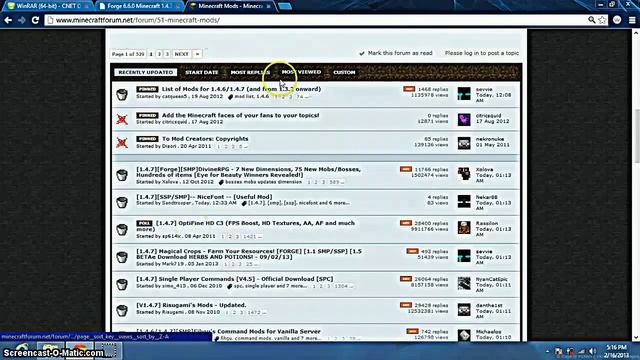The image size is (640, 360).
Task: Click the scrollbar down arrow
Action: click(636, 338)
